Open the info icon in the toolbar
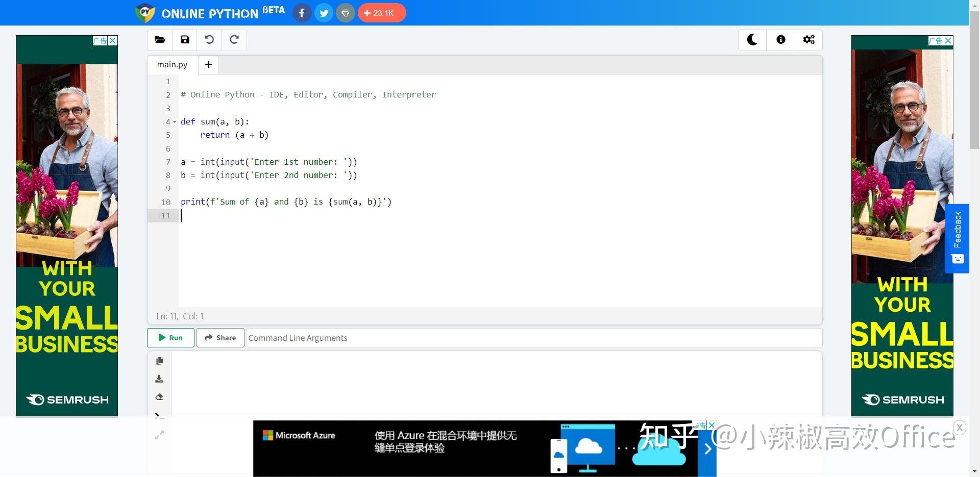The height and width of the screenshot is (477, 980). (x=780, y=40)
